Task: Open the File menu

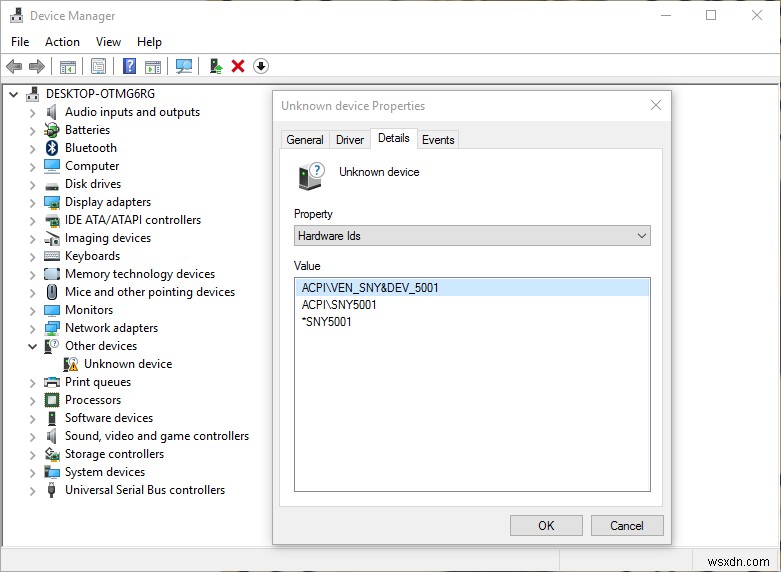Action: (x=20, y=42)
